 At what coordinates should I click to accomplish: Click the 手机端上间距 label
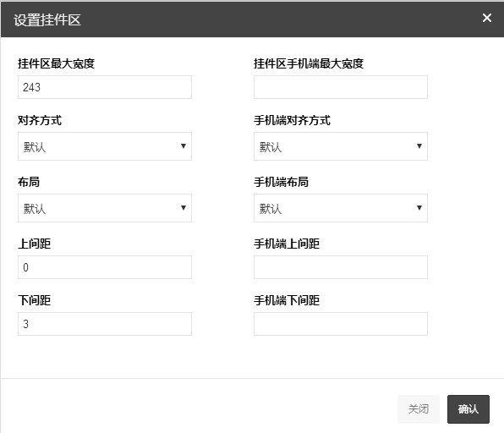287,244
